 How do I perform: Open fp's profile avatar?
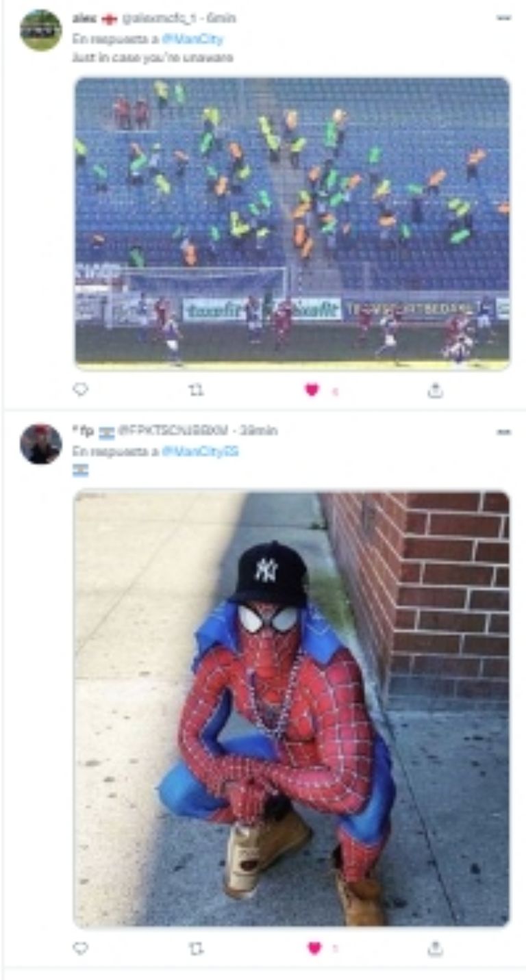pyautogui.click(x=40, y=443)
